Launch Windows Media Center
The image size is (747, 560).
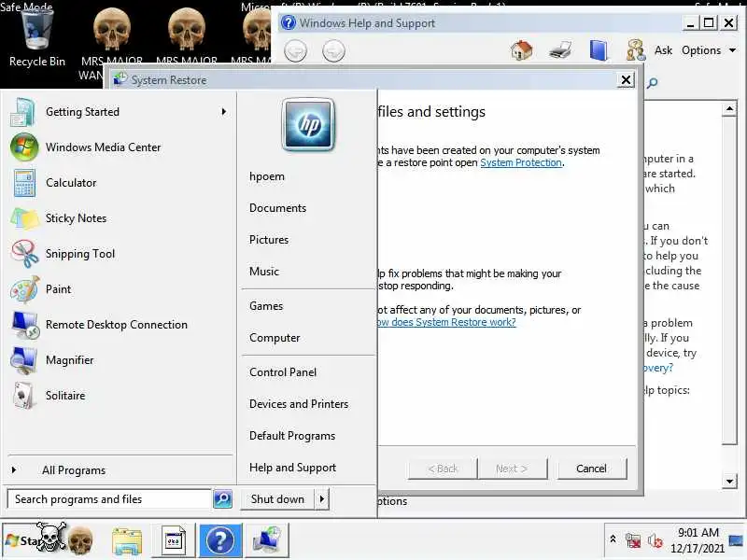120,147
